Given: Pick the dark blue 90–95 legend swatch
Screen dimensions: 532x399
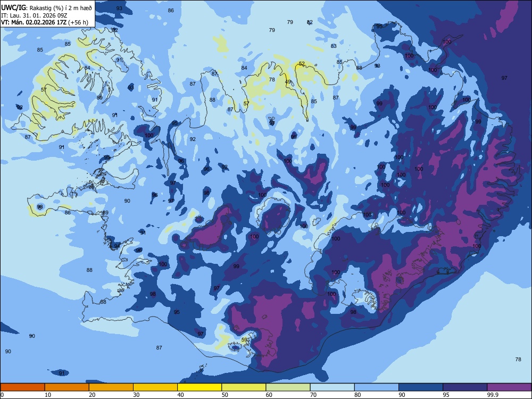Looking at the screenshot, I should coord(421,387).
